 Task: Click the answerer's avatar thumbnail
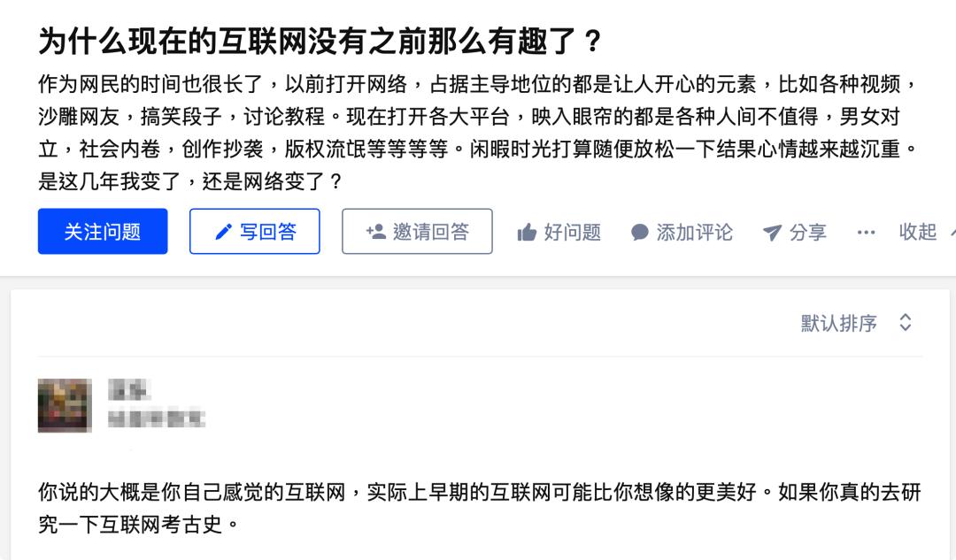coord(64,404)
